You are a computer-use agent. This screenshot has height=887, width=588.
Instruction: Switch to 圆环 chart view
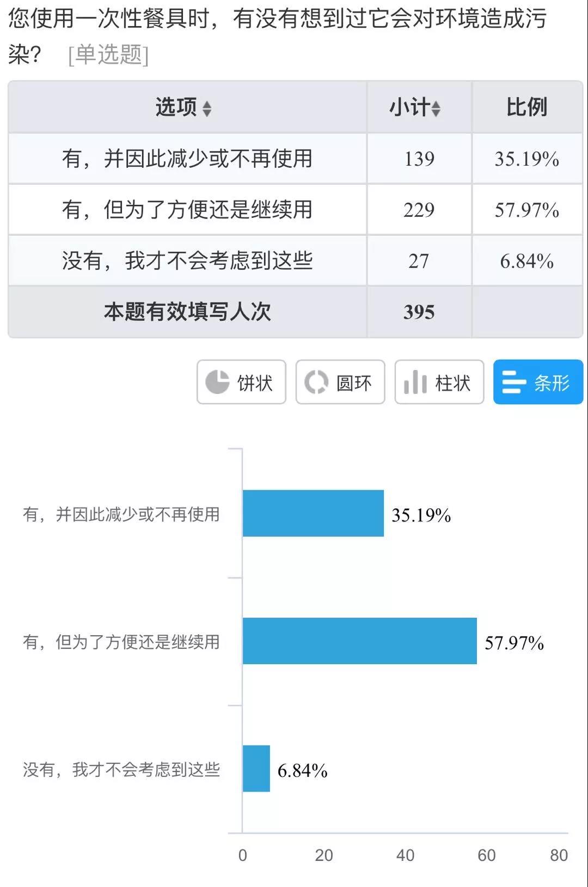click(340, 382)
